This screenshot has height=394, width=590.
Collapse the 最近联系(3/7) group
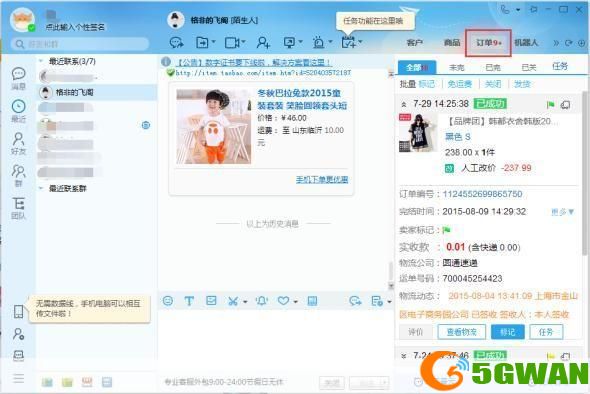click(41, 61)
